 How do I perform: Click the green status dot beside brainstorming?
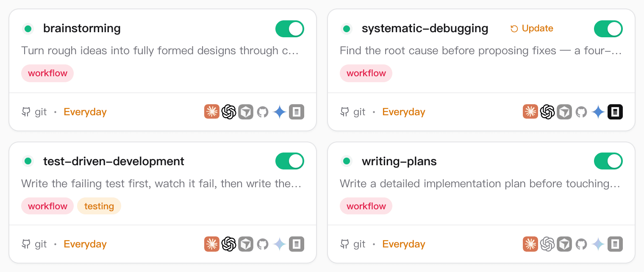coord(28,29)
